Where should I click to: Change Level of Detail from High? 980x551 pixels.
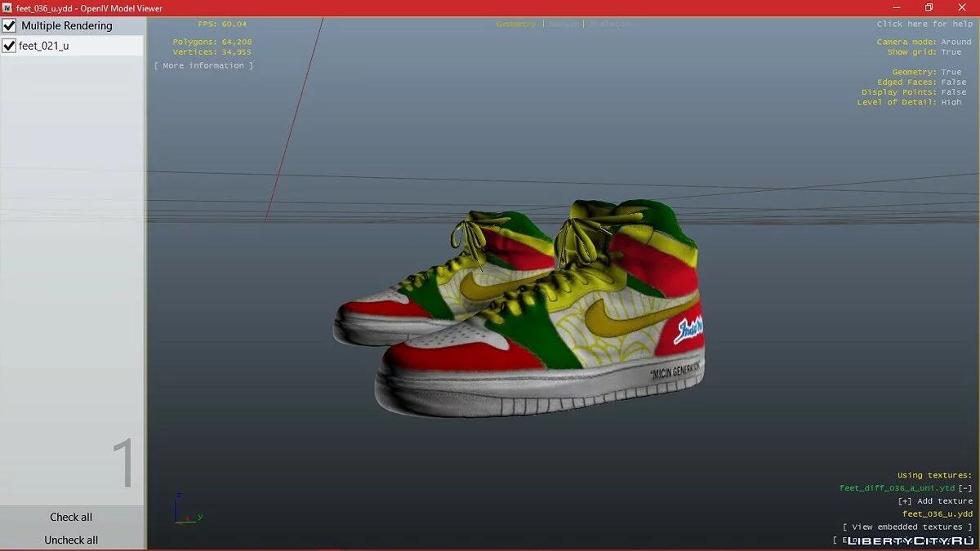pyautogui.click(x=951, y=102)
